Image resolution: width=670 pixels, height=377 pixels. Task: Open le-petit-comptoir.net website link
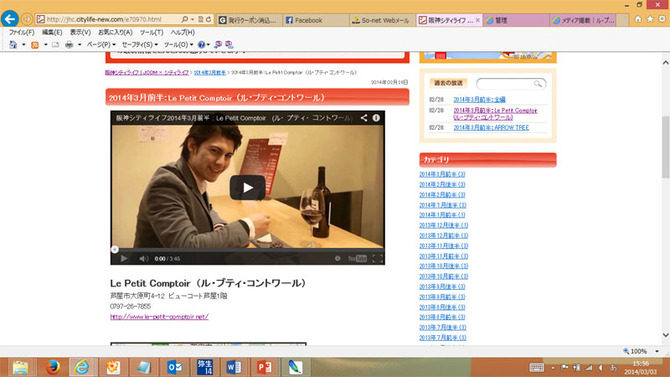(159, 317)
